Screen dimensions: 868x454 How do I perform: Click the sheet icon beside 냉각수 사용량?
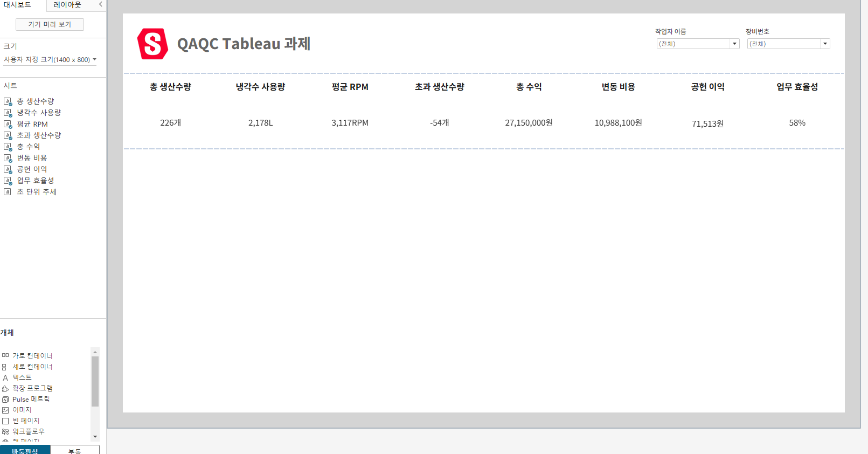[x=8, y=113]
